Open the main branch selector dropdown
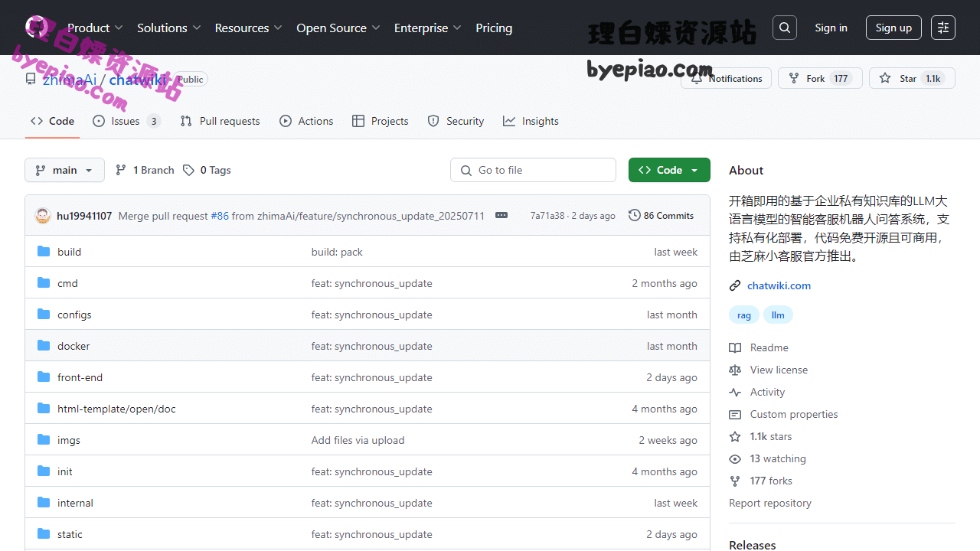The height and width of the screenshot is (551, 980). point(64,170)
